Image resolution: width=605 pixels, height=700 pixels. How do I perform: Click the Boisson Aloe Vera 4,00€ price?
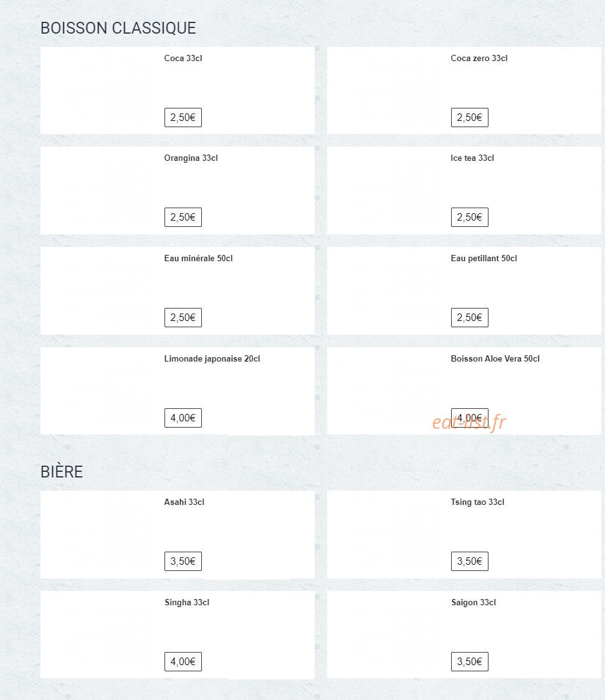469,418
